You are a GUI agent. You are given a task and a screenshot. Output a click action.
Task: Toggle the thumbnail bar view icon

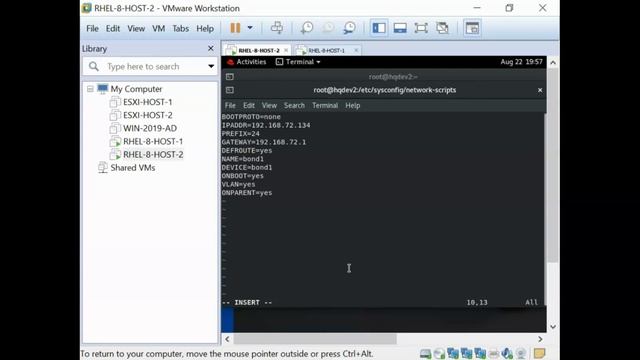tap(400, 28)
